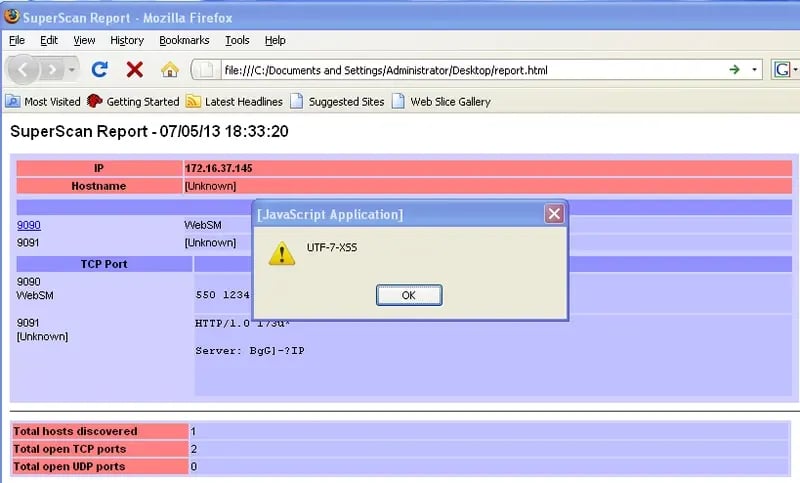Screen dimensions: 800x483
Task: Open the Tools menu
Action: coord(237,40)
